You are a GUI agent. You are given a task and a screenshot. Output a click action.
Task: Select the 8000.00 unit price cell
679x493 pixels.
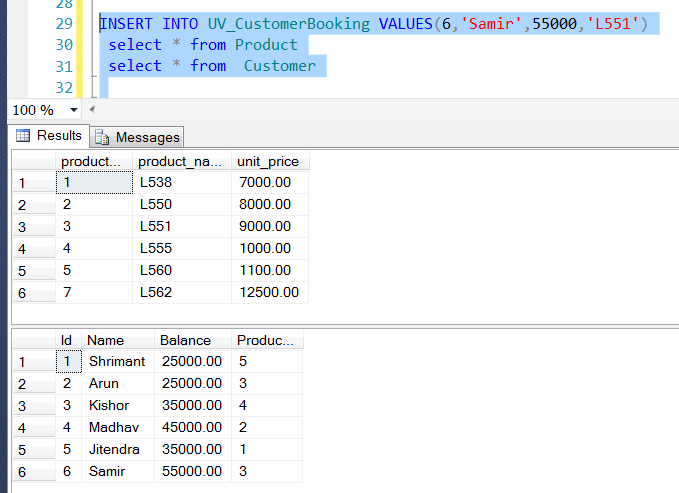tap(270, 204)
